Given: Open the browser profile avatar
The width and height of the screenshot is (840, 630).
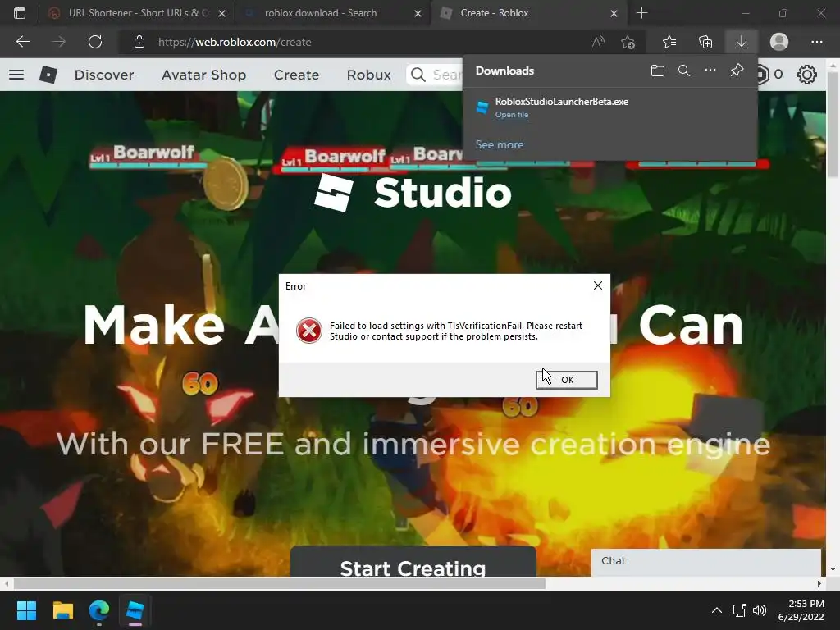Looking at the screenshot, I should pyautogui.click(x=779, y=42).
